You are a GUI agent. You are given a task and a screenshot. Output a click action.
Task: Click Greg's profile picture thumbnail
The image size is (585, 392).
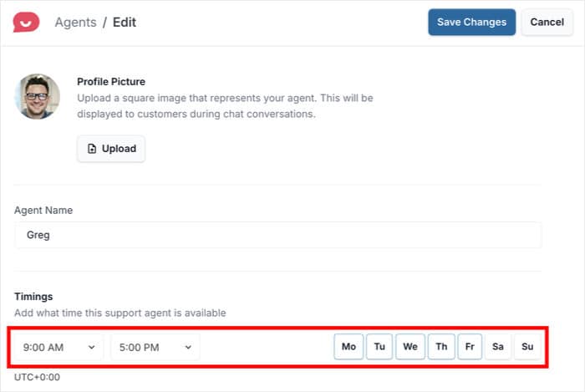click(38, 97)
